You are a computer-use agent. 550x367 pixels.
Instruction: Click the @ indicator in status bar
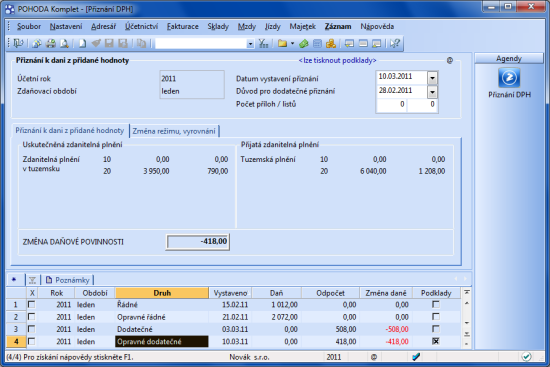(x=374, y=357)
